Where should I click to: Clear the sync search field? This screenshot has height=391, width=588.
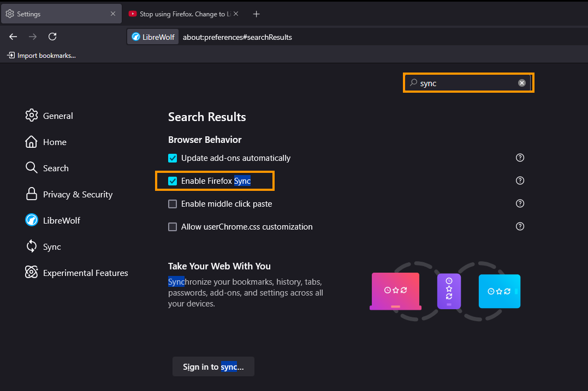coord(521,83)
